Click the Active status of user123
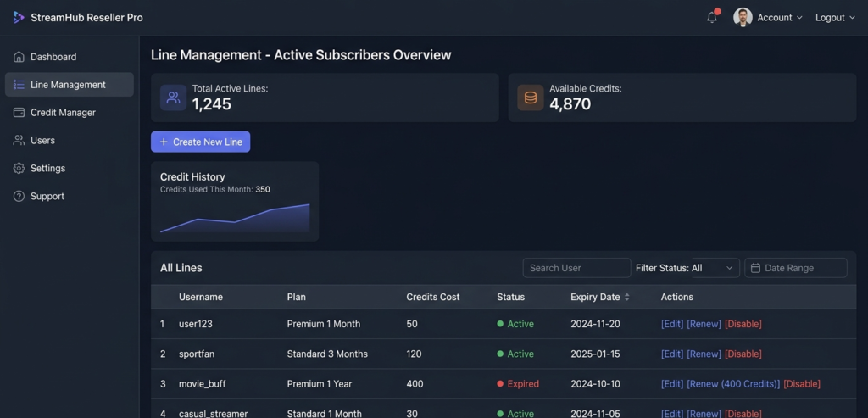The width and height of the screenshot is (868, 418). coord(515,324)
